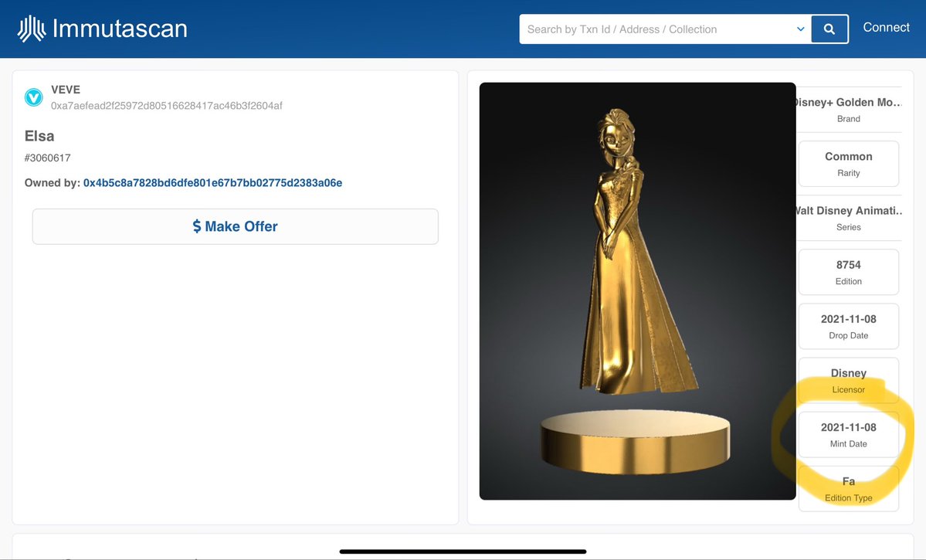Viewport: 926px width, 560px height.
Task: Select the Fa Edition Type card
Action: point(849,488)
